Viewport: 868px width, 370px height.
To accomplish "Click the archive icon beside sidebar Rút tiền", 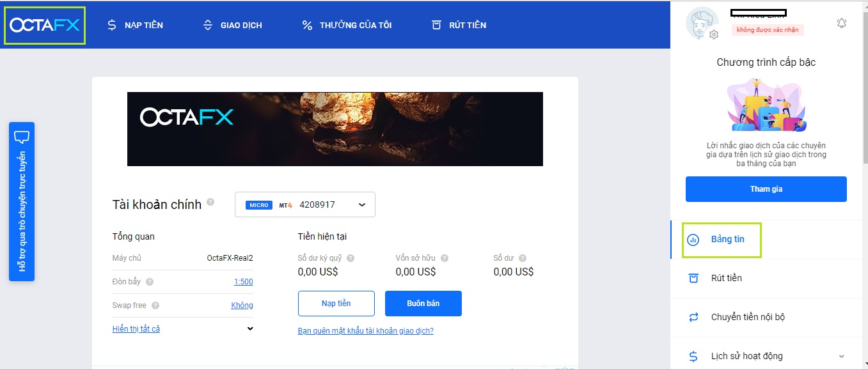I will click(x=693, y=279).
